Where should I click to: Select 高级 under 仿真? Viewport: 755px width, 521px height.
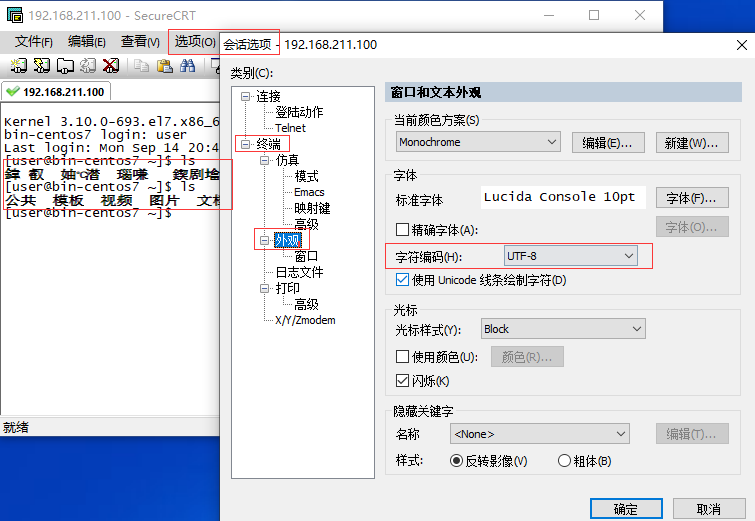click(306, 224)
